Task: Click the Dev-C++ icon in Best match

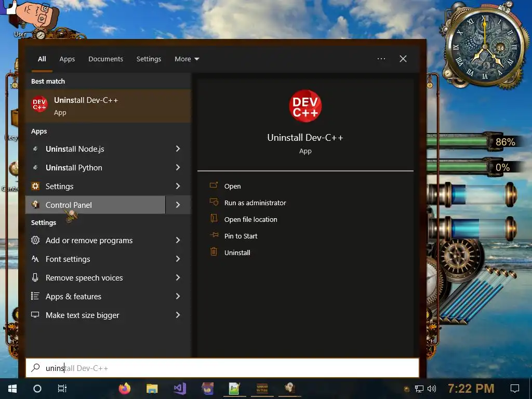Action: tap(39, 104)
